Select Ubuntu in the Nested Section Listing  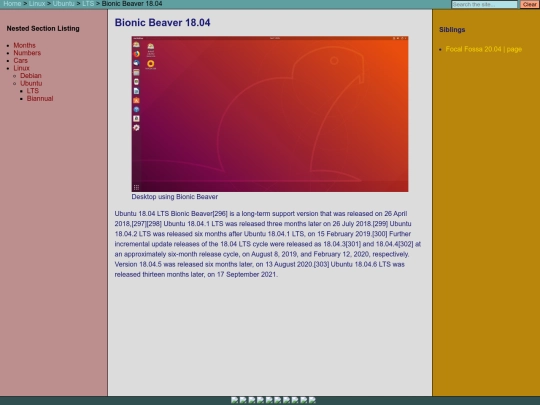point(31,83)
